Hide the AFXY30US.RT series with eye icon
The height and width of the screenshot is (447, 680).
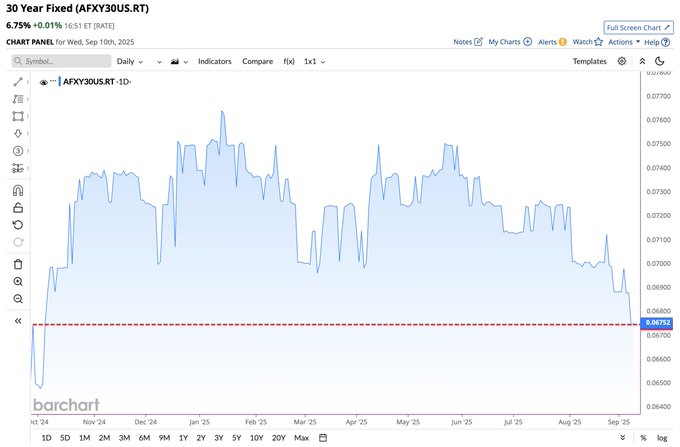point(43,82)
